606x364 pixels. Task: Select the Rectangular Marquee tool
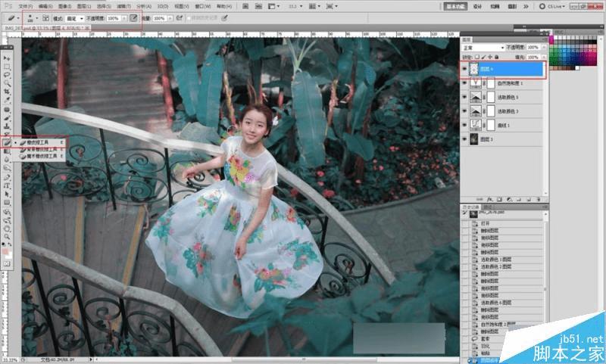pyautogui.click(x=6, y=67)
